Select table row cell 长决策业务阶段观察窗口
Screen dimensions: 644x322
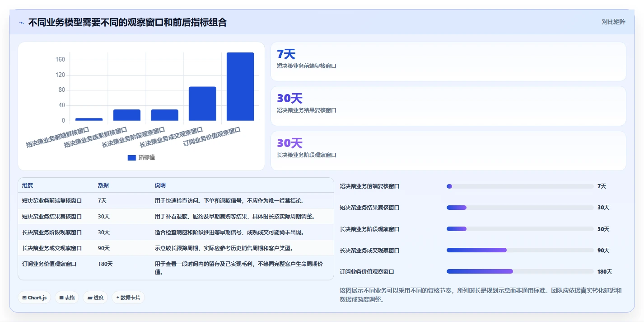(52, 232)
